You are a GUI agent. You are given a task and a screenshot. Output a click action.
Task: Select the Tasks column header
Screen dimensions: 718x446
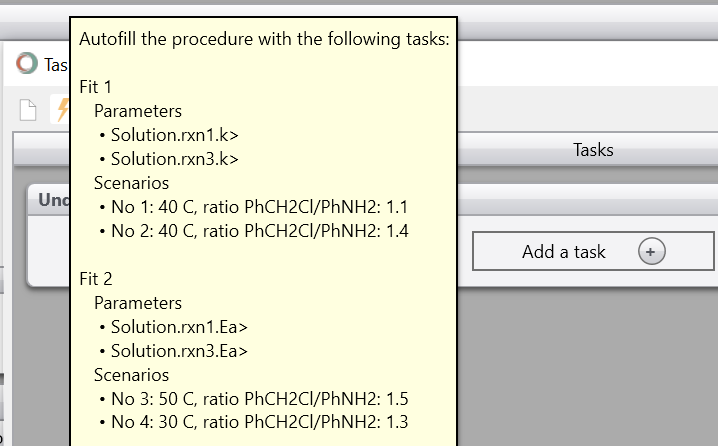click(593, 150)
